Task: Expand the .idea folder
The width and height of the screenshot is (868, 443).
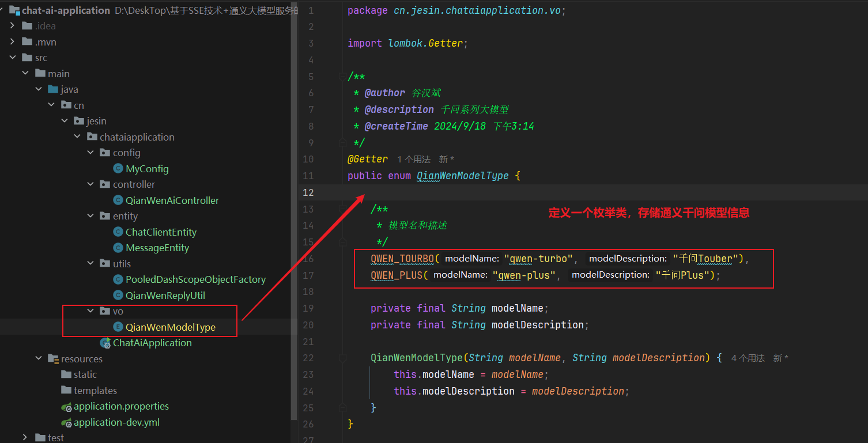Action: (12, 26)
